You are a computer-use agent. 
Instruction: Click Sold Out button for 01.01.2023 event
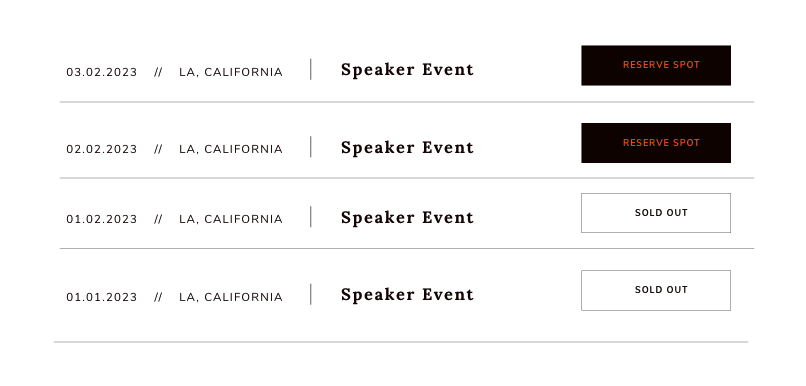(656, 290)
